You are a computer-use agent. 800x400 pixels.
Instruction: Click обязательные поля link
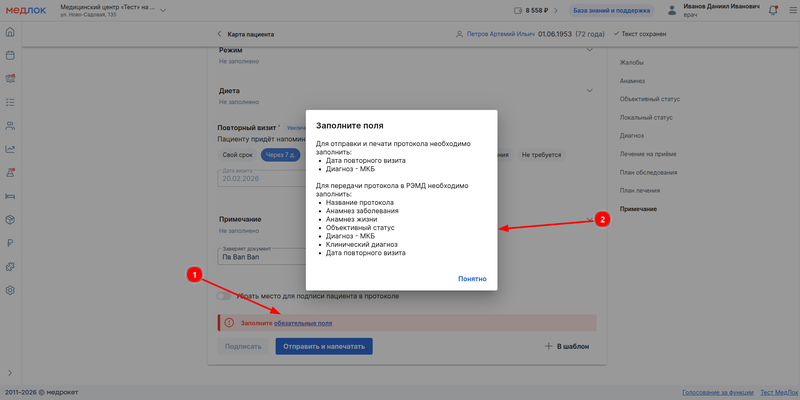pos(303,323)
